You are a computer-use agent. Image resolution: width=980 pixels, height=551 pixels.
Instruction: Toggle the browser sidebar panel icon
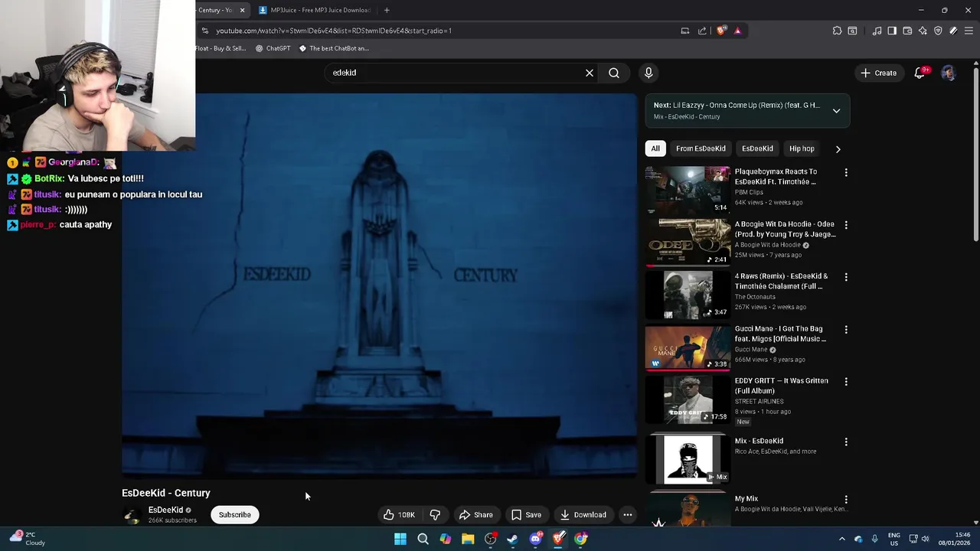pyautogui.click(x=892, y=31)
